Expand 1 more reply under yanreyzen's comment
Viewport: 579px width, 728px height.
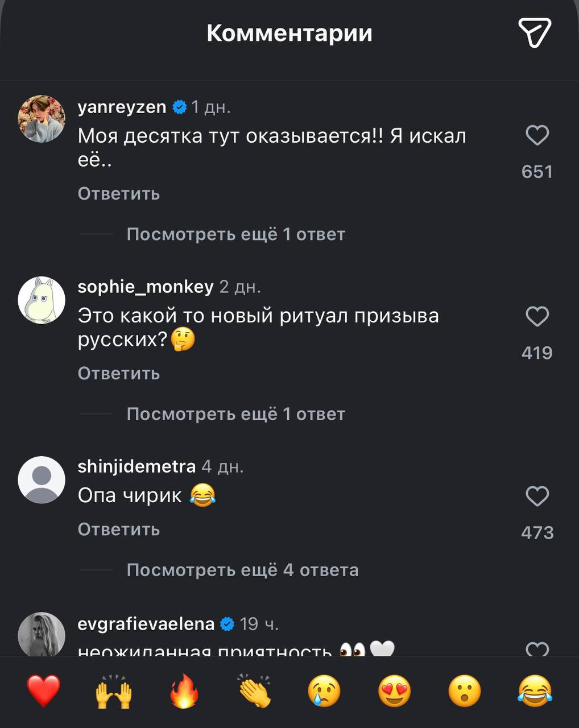click(x=235, y=234)
